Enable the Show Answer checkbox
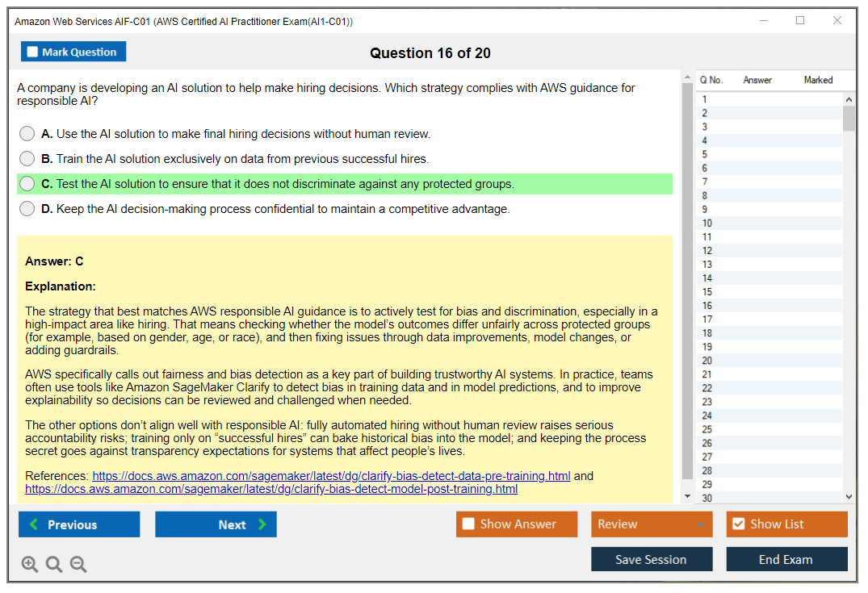This screenshot has height=593, width=868. (x=467, y=524)
